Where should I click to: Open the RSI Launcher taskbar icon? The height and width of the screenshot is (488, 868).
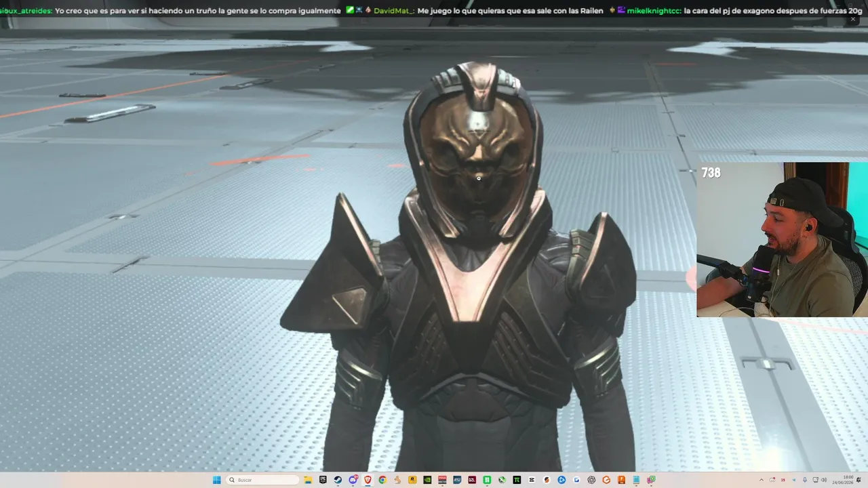(x=457, y=480)
